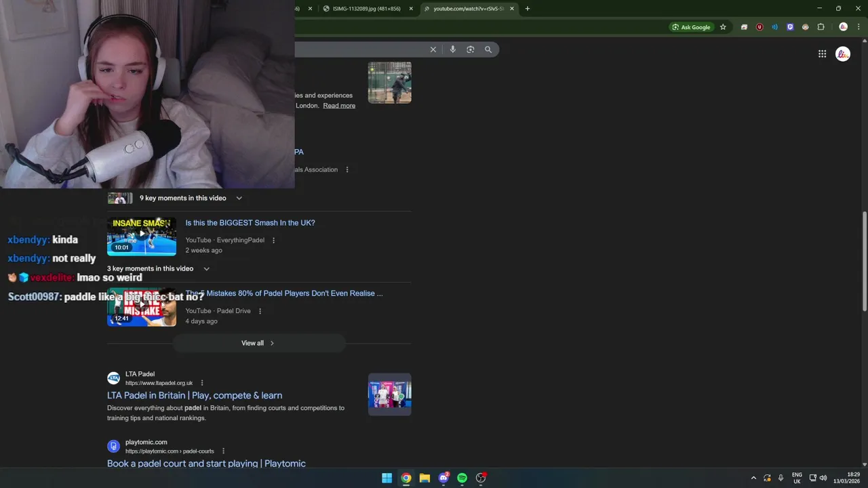Open options for EverythingPadel video result
The height and width of the screenshot is (488, 868).
(x=273, y=241)
